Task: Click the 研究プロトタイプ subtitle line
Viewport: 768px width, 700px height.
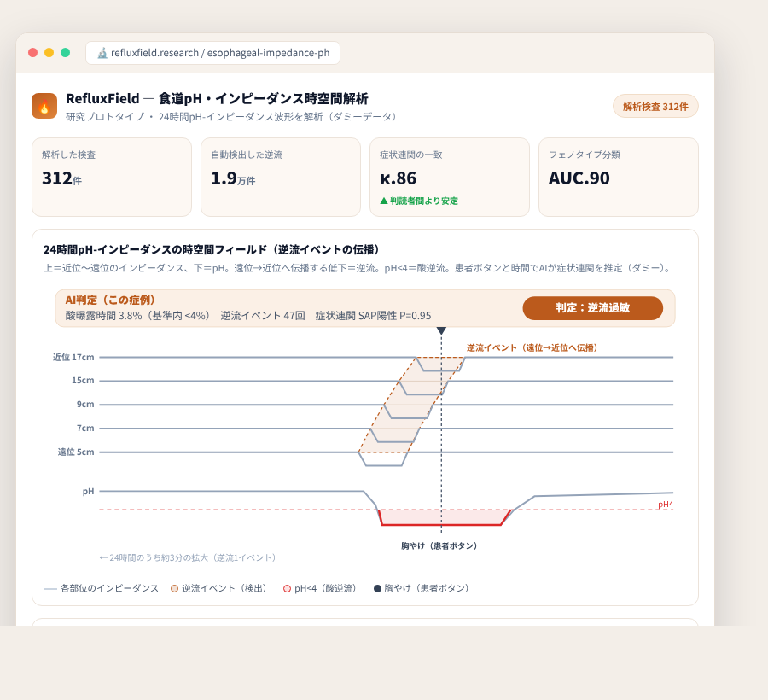Action: [x=231, y=117]
